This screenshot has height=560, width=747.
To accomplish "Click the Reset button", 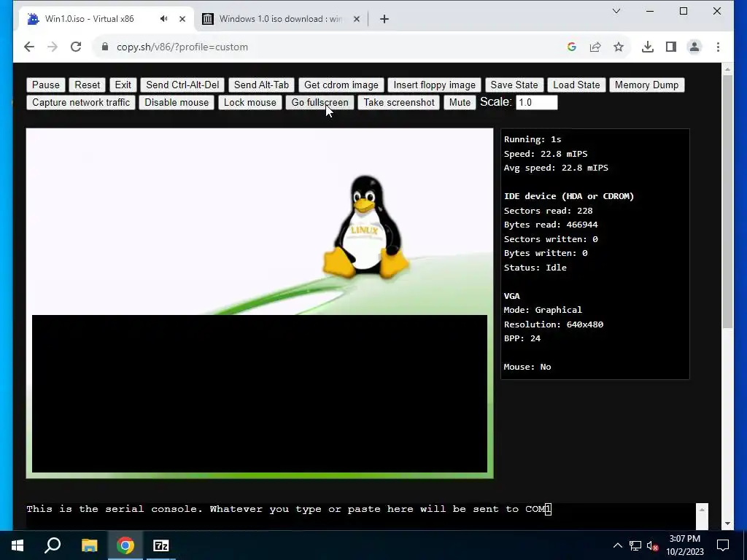I will click(88, 85).
